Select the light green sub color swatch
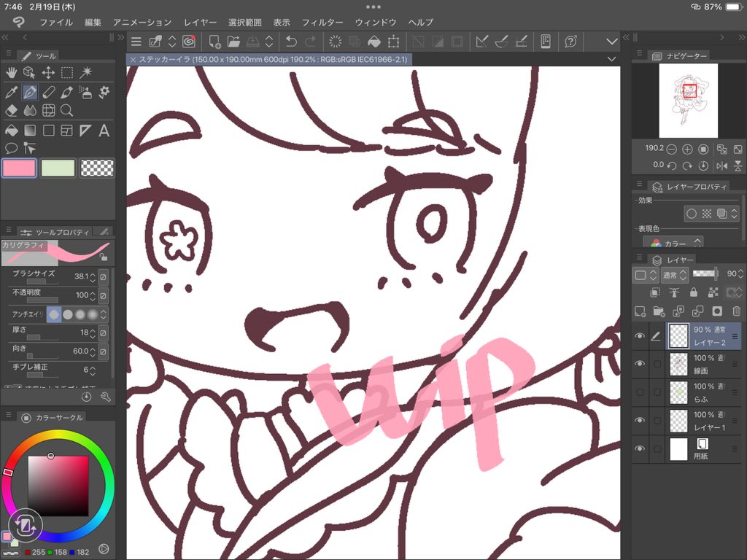 click(58, 168)
